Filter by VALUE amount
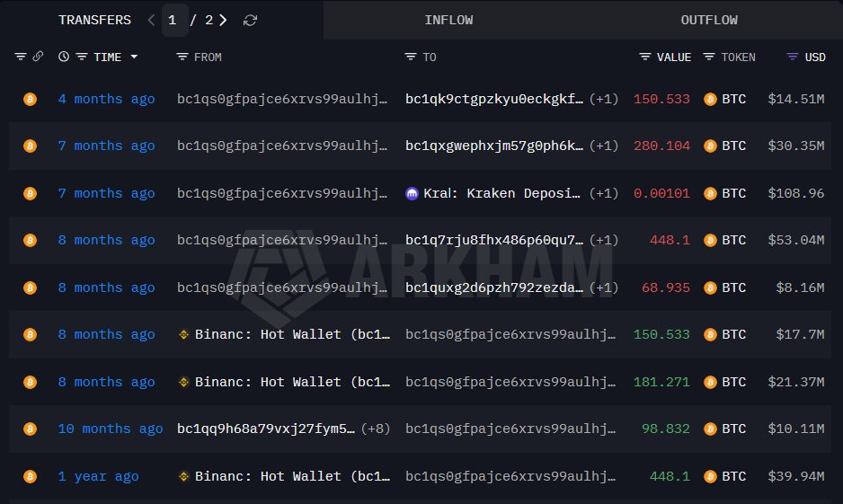 pos(644,57)
